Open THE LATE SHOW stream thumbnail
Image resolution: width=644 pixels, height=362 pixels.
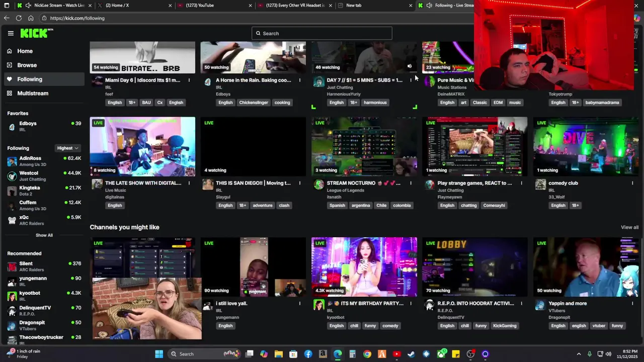click(x=142, y=146)
